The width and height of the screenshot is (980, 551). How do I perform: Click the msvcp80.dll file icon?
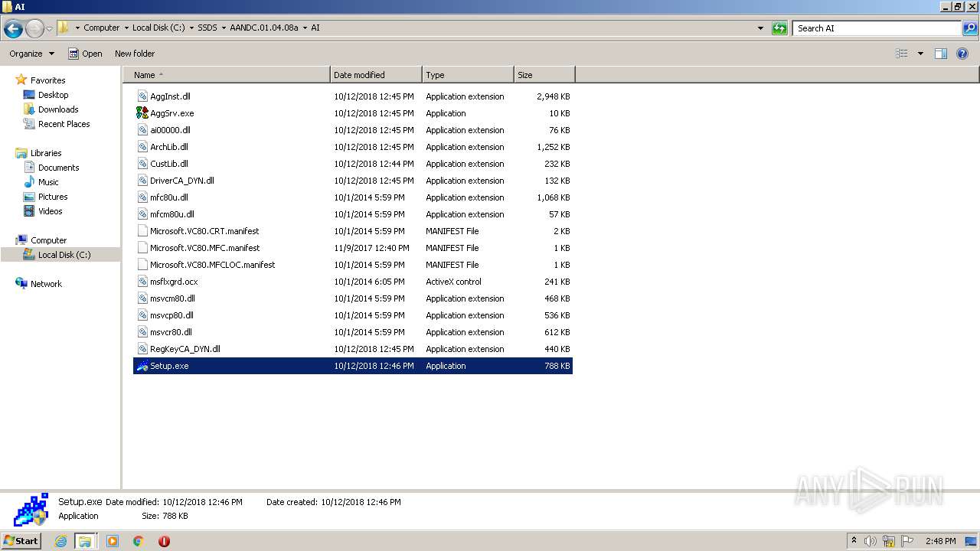142,315
